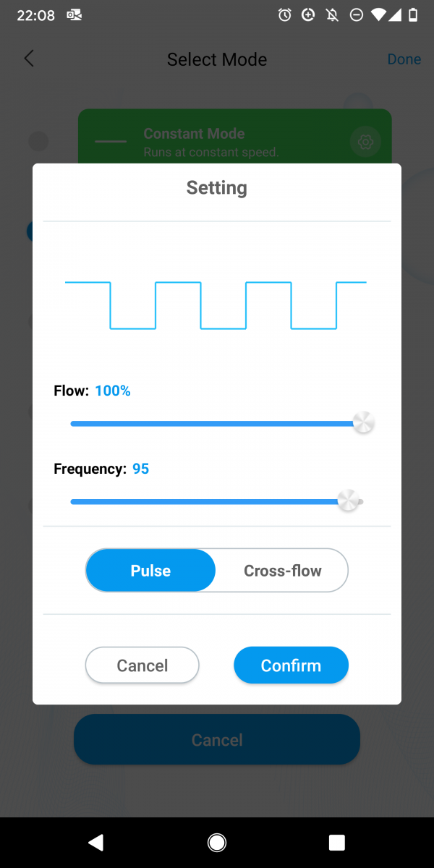The width and height of the screenshot is (434, 868).
Task: Tap the Android home circle button
Action: click(216, 842)
